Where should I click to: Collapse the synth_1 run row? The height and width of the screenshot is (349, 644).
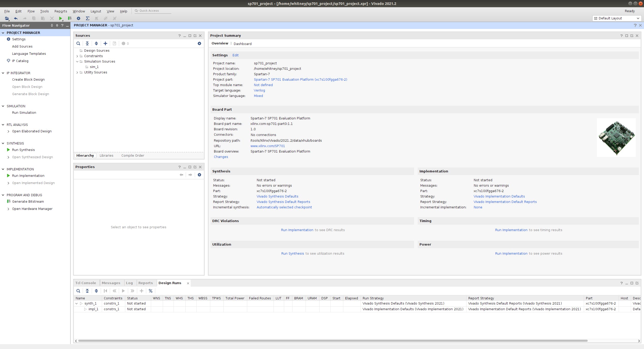[x=76, y=304]
